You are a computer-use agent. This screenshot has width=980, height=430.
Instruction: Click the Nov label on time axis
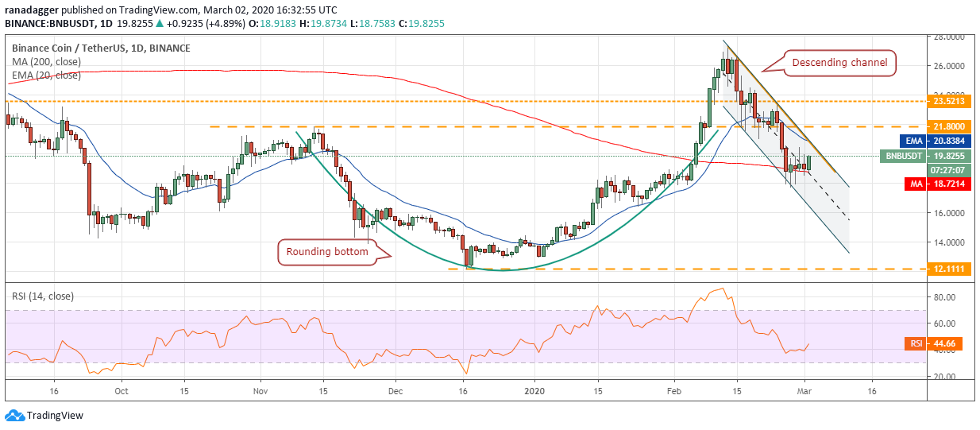pyautogui.click(x=261, y=392)
